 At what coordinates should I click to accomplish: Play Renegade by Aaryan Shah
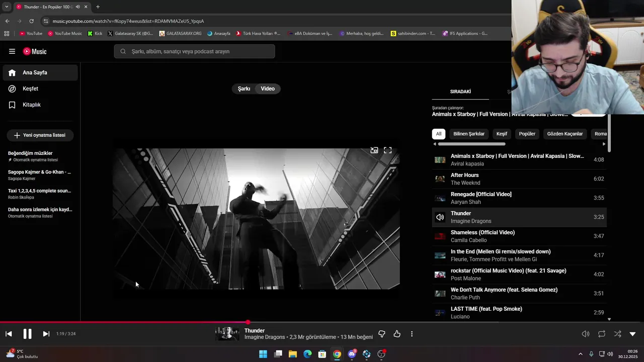point(519,198)
